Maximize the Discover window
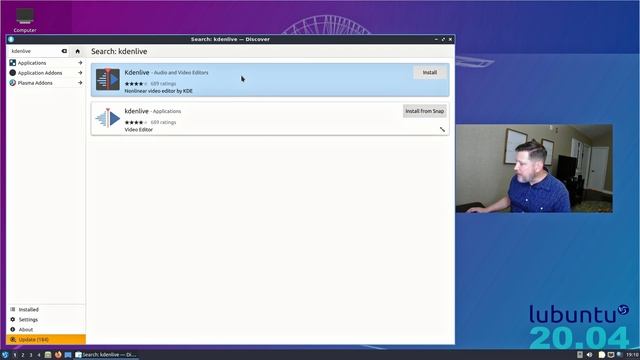 tap(443, 39)
